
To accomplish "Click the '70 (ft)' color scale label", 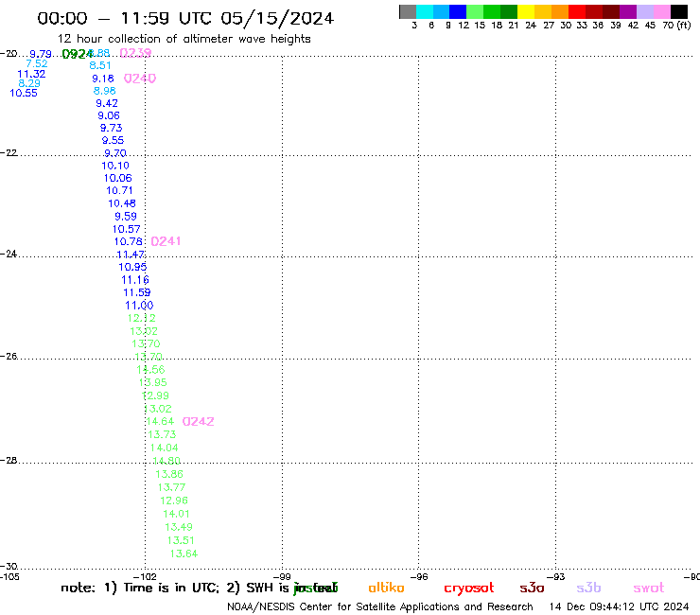I will tap(676, 25).
